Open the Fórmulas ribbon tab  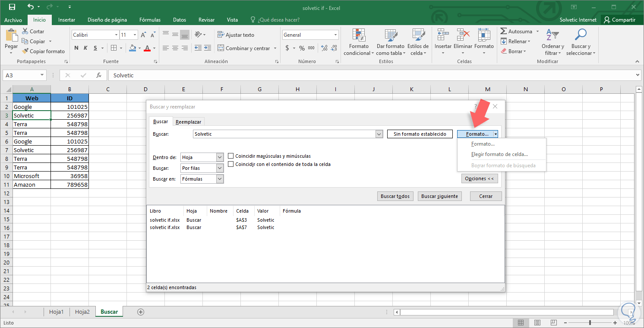pyautogui.click(x=150, y=19)
